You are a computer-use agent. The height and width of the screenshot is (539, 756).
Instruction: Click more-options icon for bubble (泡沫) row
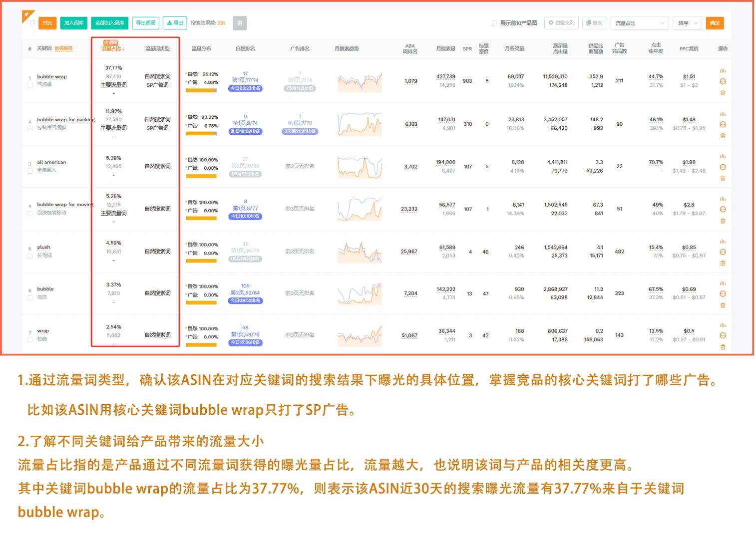(723, 294)
